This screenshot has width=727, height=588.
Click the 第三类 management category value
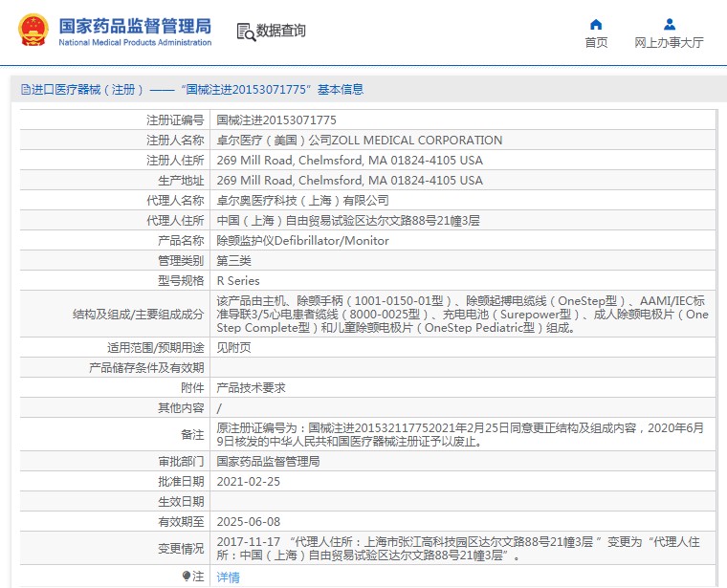point(234,260)
